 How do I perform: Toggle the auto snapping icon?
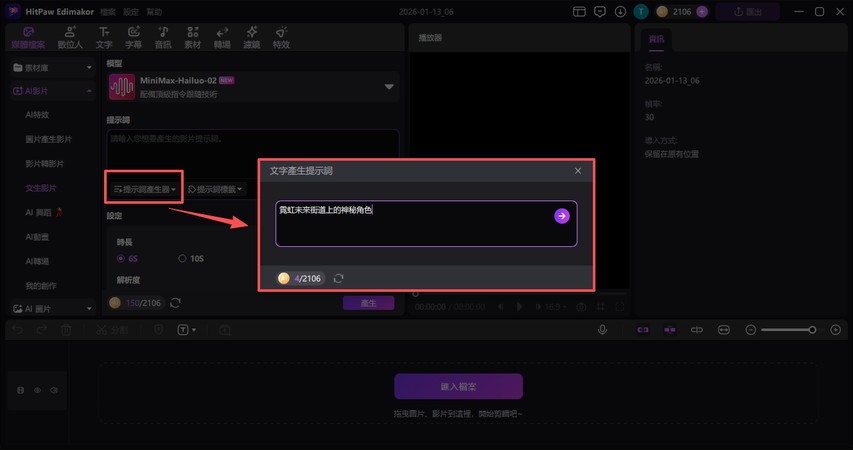tap(670, 330)
